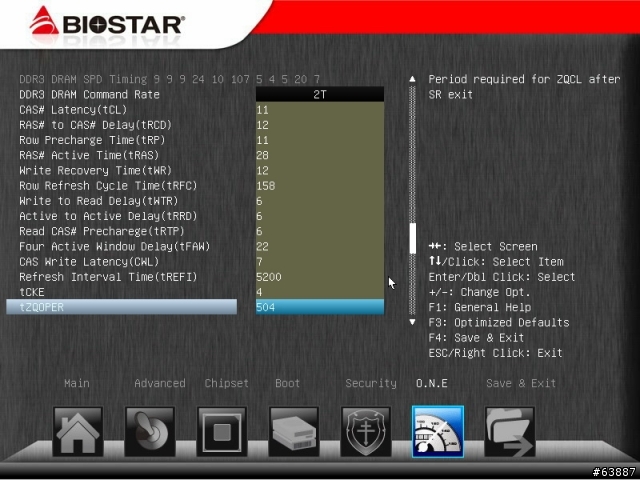The width and height of the screenshot is (640, 480).
Task: Switch to the Advanced tab label
Action: [160, 383]
